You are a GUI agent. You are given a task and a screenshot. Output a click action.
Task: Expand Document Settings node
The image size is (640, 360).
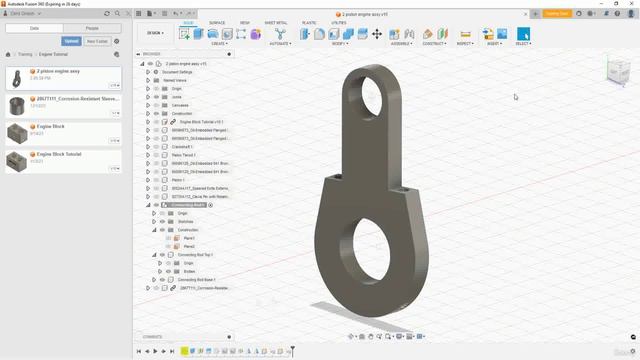click(x=148, y=72)
